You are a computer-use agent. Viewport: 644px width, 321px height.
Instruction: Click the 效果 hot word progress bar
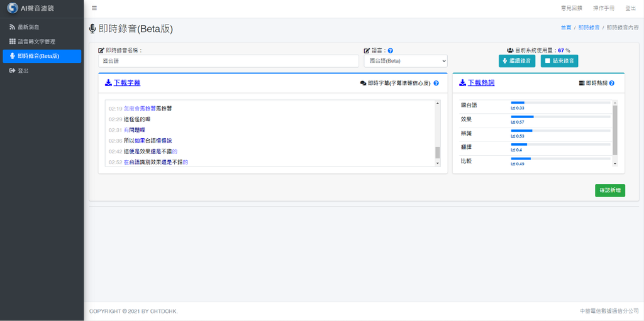pos(560,117)
